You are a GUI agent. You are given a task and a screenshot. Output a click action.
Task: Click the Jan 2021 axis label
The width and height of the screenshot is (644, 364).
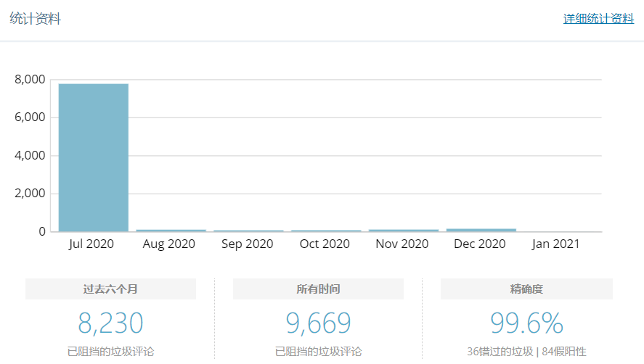556,244
